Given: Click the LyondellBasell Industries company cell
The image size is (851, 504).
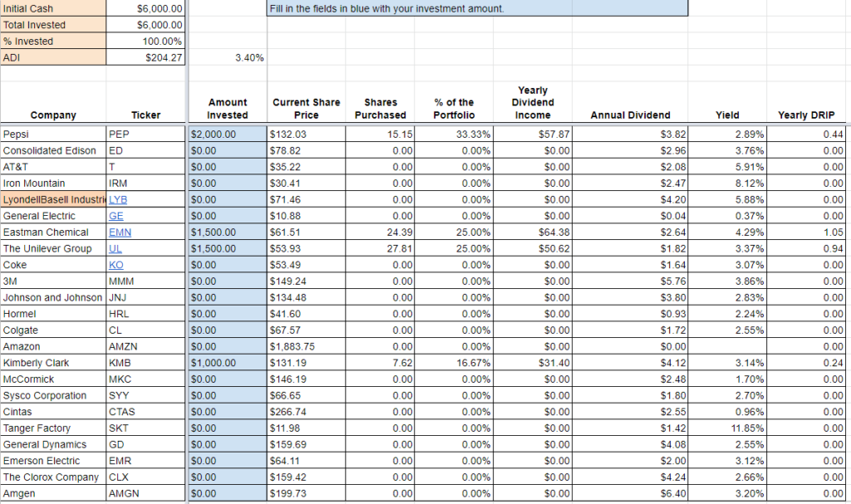Looking at the screenshot, I should pos(53,199).
